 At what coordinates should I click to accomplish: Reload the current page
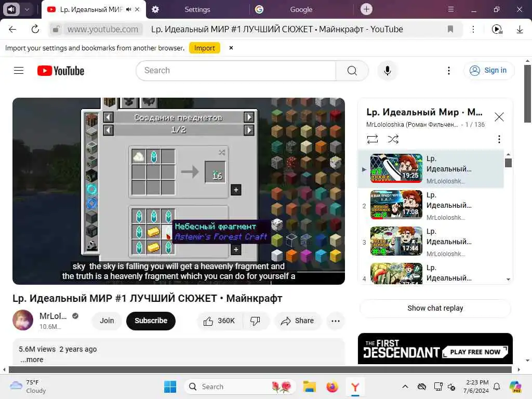35,29
